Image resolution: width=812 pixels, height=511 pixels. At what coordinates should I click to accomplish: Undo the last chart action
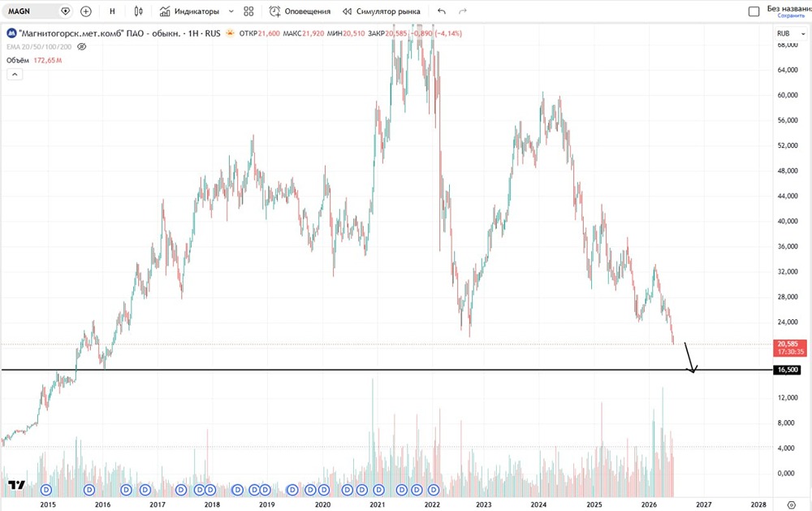441,11
